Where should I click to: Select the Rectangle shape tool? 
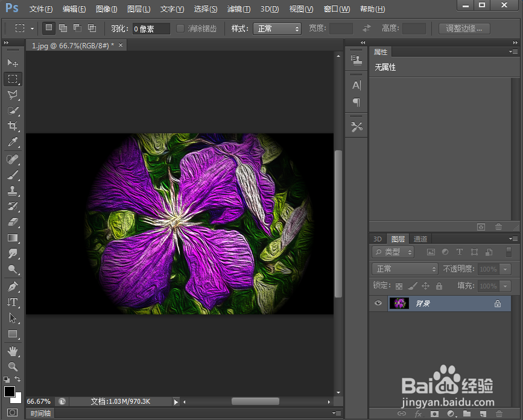point(13,334)
